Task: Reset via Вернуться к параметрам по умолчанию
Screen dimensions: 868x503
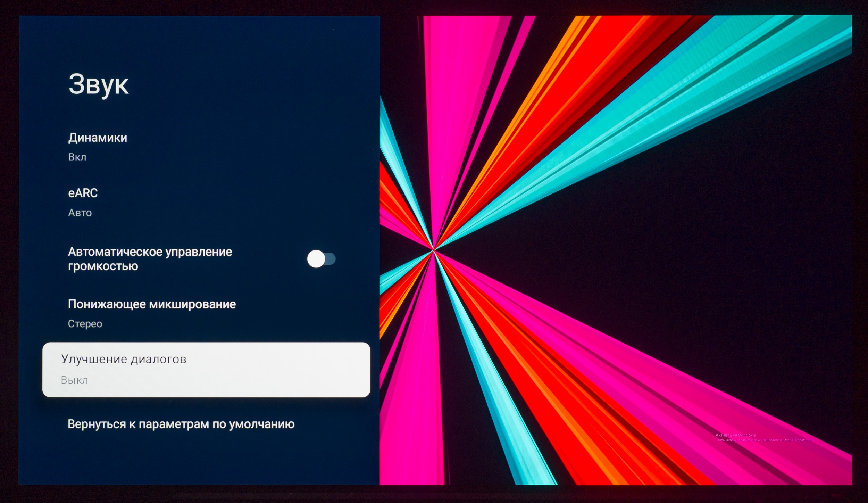Action: (x=181, y=424)
